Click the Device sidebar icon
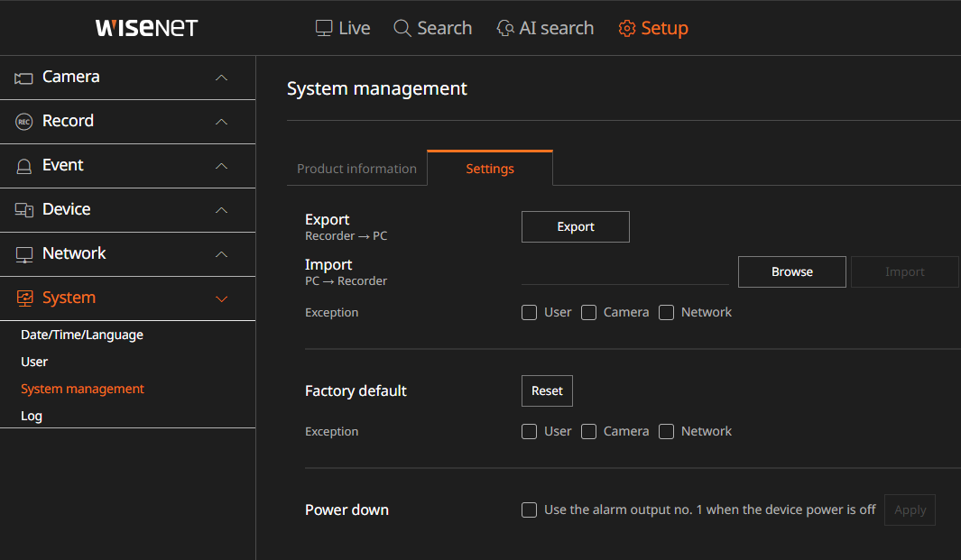 click(23, 209)
